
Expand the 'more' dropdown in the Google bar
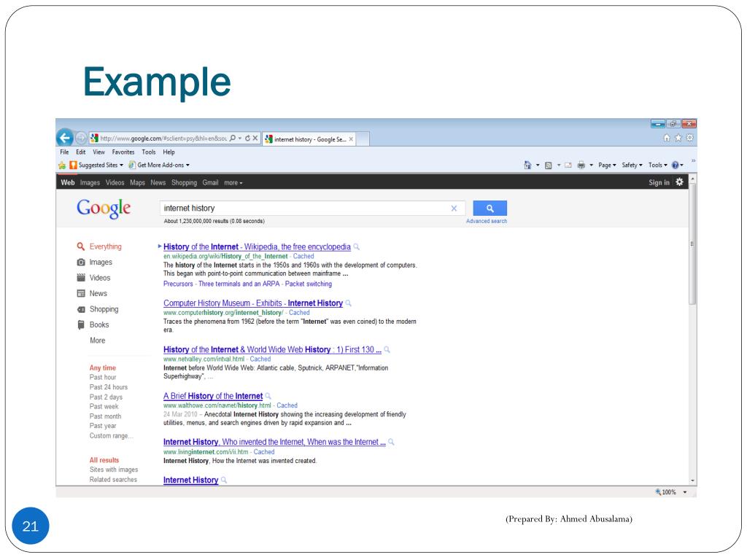click(x=233, y=183)
